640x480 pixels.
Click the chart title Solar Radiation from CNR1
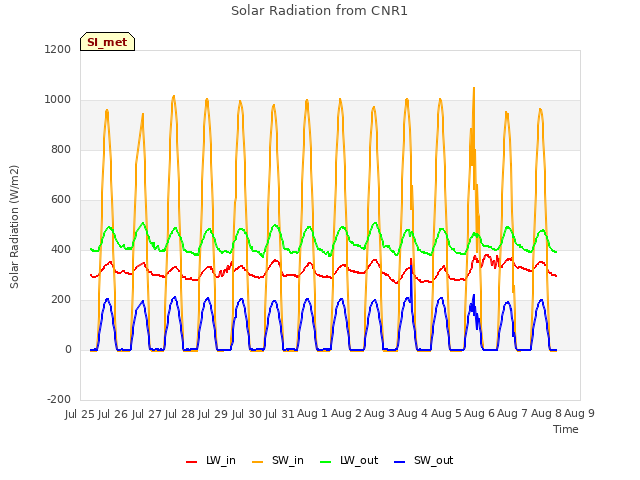pos(319,11)
